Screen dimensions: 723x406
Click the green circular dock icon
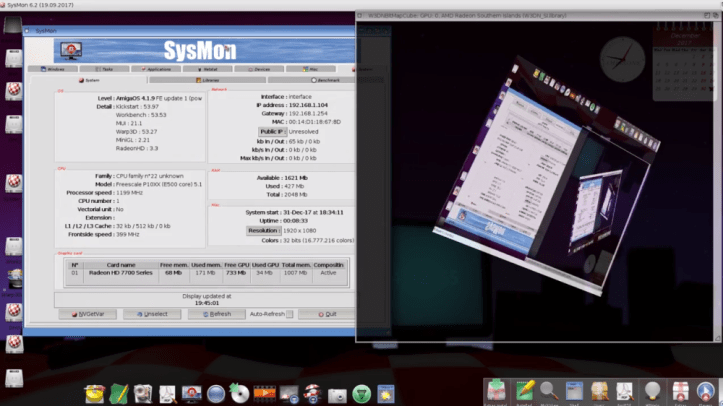[362, 394]
